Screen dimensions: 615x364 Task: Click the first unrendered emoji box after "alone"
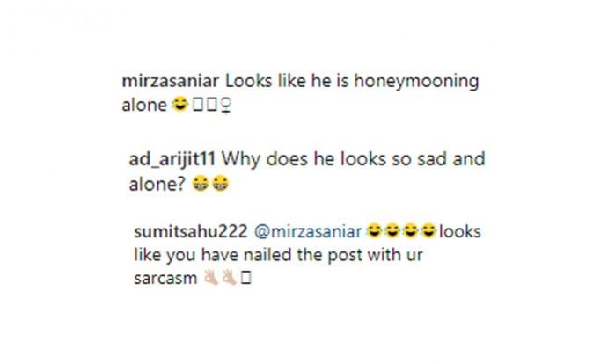[198, 105]
